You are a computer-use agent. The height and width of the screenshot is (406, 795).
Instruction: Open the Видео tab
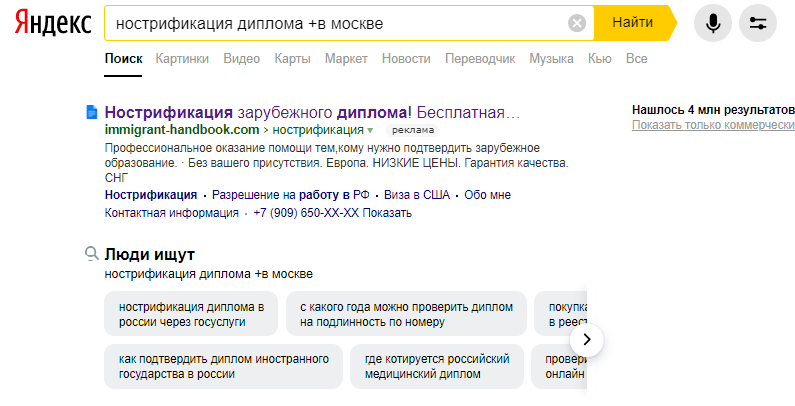click(241, 59)
